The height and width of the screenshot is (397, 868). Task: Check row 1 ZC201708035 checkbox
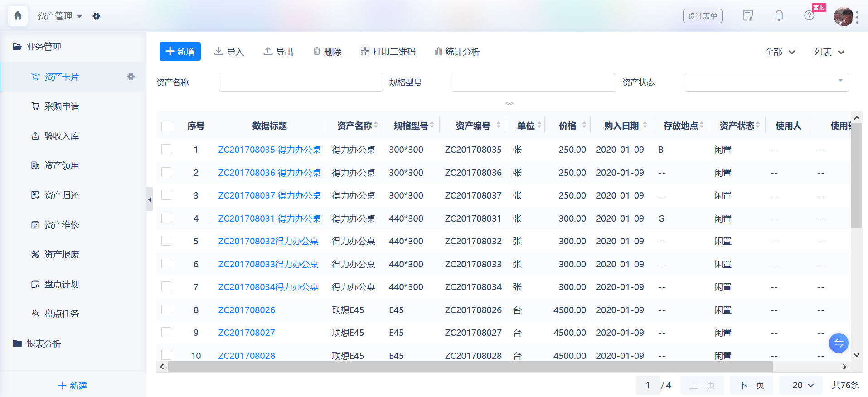(x=166, y=149)
